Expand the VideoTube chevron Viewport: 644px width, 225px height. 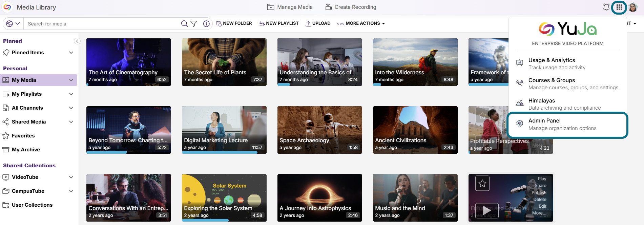pos(71,177)
